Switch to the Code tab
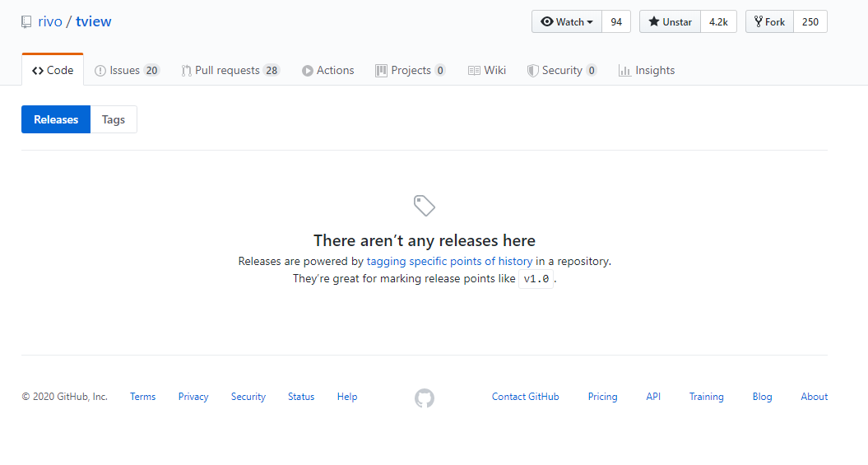 pyautogui.click(x=53, y=70)
